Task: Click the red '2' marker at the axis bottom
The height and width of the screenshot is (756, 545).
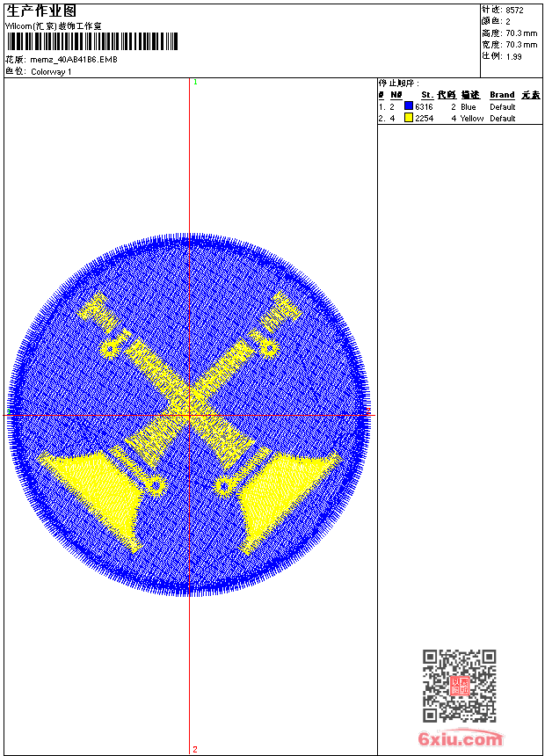Action: click(x=195, y=749)
